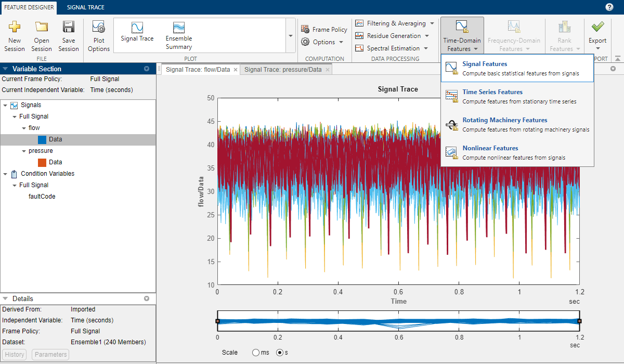The width and height of the screenshot is (624, 364).
Task: Expand the plot gallery dropdown arrow
Action: (290, 36)
